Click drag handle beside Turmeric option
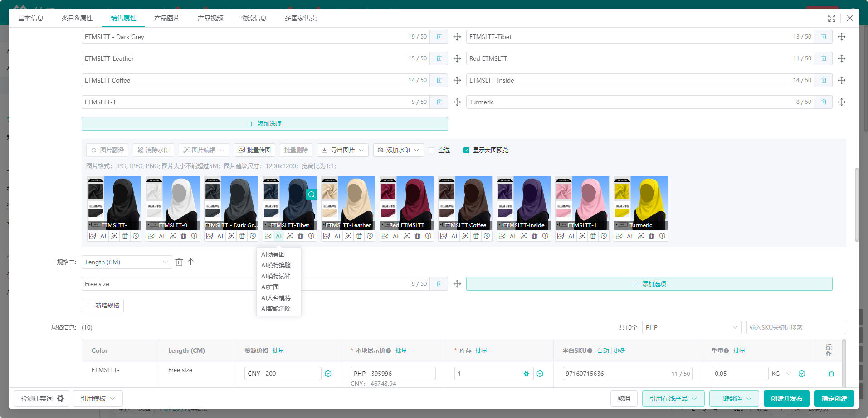 coord(842,102)
